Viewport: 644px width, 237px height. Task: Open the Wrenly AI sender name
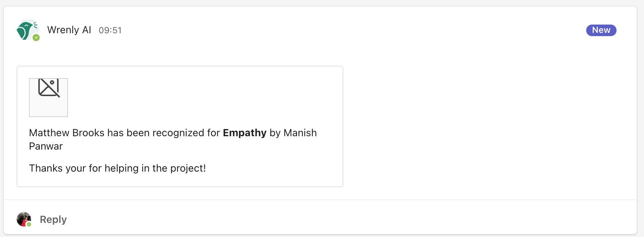tap(69, 30)
